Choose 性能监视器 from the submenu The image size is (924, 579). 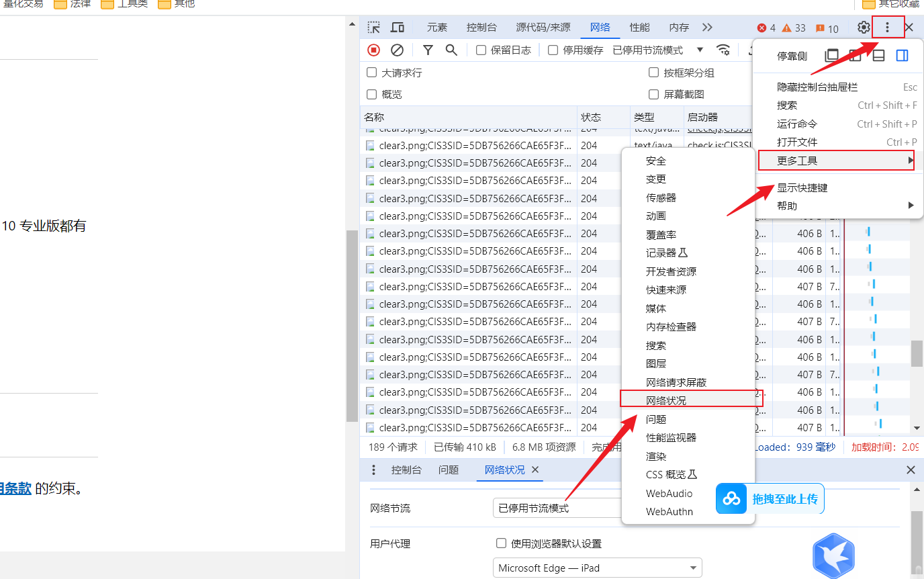[x=688, y=437]
